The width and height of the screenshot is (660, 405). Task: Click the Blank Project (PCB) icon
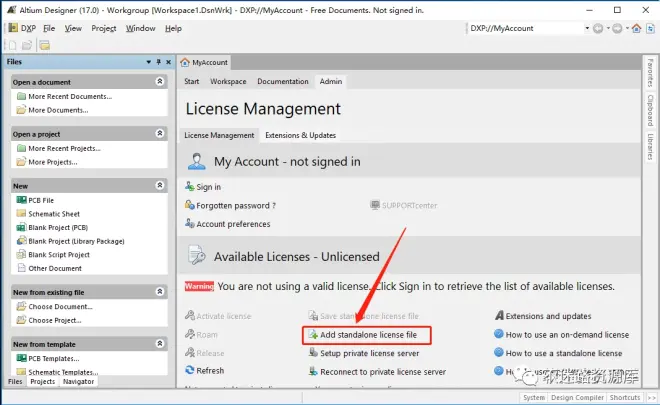click(21, 227)
